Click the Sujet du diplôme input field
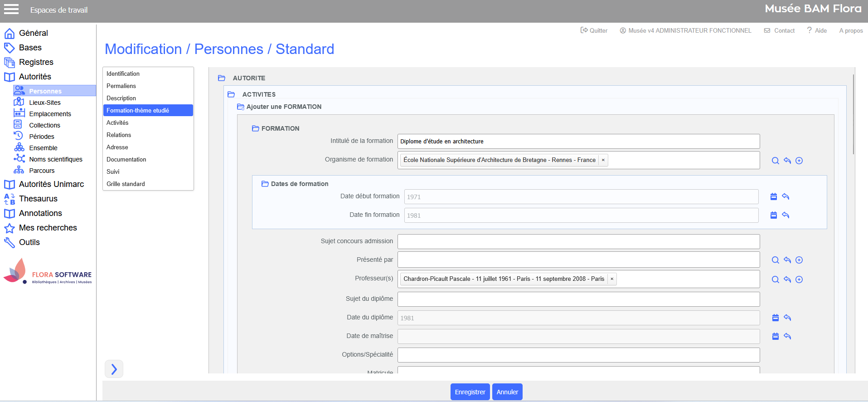 [578, 299]
